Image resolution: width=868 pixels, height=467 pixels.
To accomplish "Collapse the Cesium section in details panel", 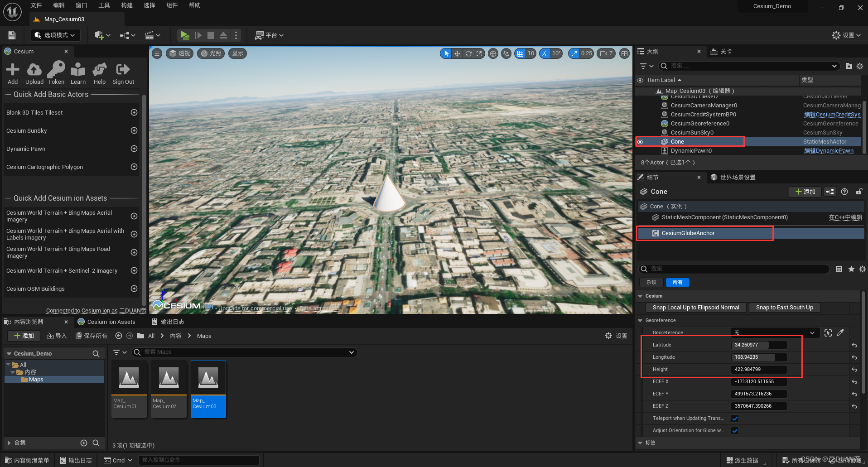I will [x=640, y=296].
